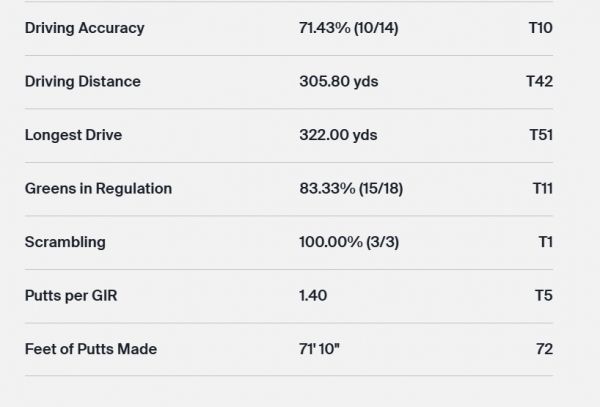This screenshot has width=600, height=407.
Task: Click the Greens in Regulation label
Action: pyautogui.click(x=98, y=188)
